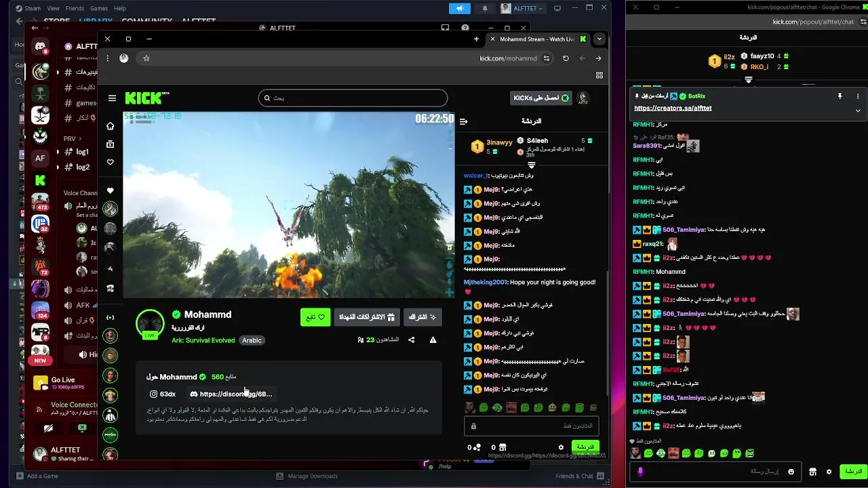
Task: Open Chrome tab search dropdown
Action: pos(599,39)
